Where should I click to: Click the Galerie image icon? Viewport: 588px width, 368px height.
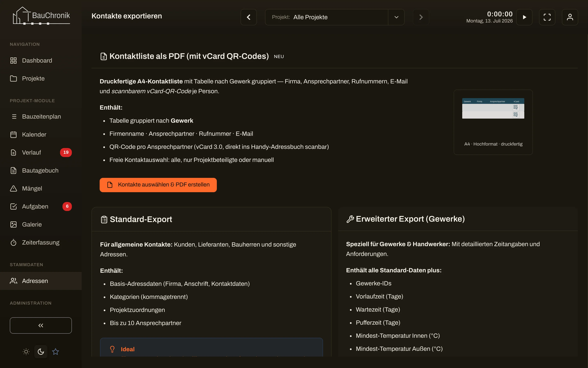coord(14,225)
